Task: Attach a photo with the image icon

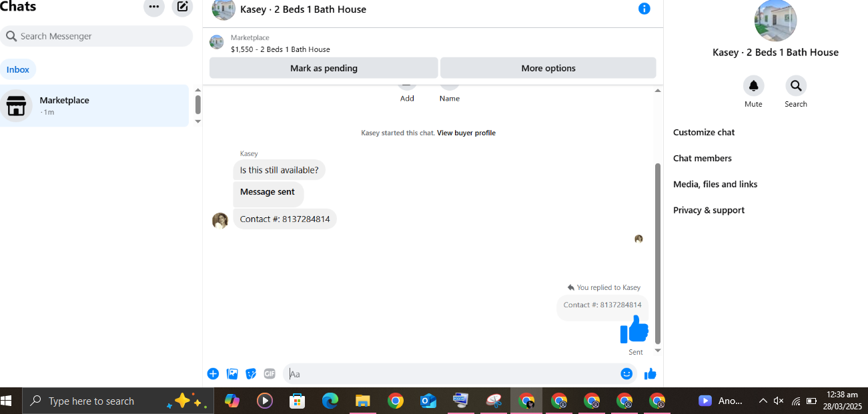Action: point(232,374)
